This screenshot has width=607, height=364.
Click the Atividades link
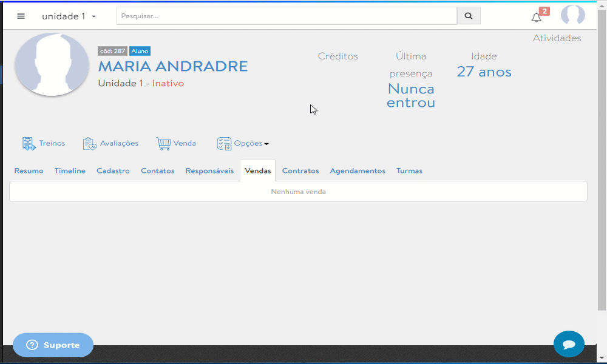click(557, 38)
